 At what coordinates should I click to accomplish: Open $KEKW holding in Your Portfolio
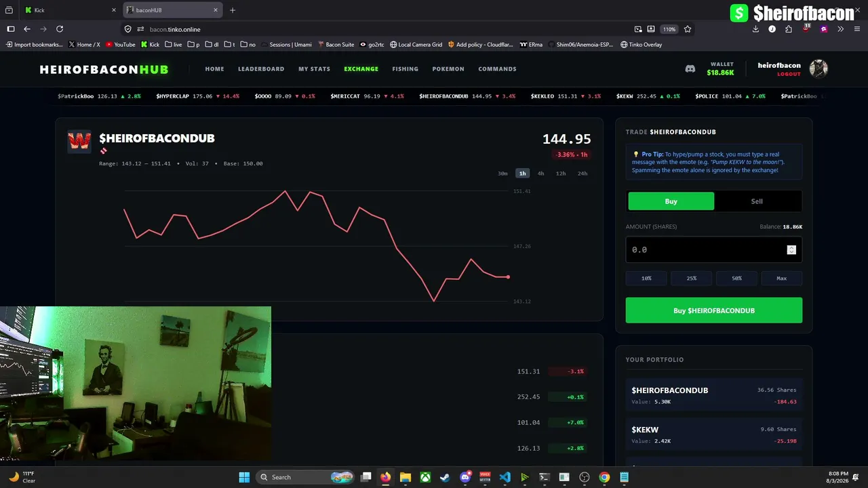pos(714,434)
